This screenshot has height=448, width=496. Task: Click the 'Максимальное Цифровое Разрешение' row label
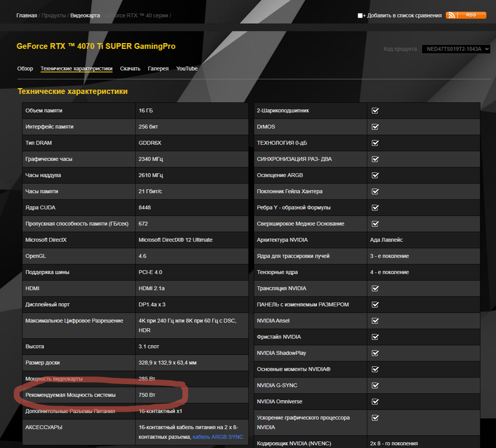click(74, 321)
